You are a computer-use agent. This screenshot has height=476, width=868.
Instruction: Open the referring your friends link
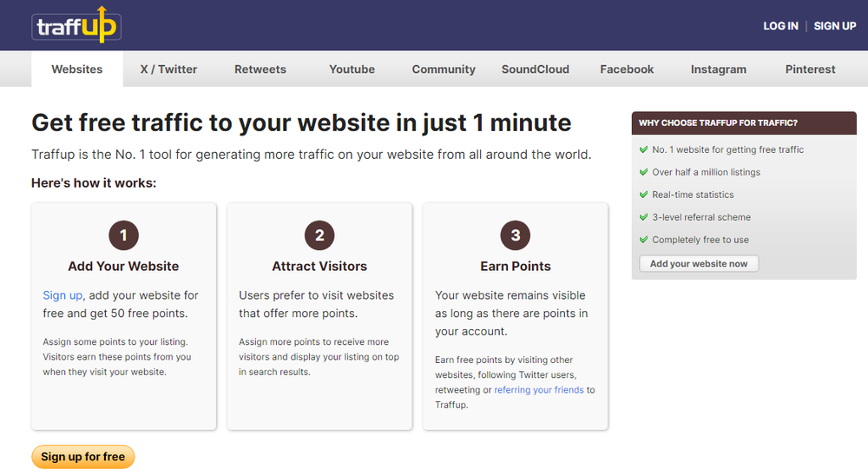(539, 390)
